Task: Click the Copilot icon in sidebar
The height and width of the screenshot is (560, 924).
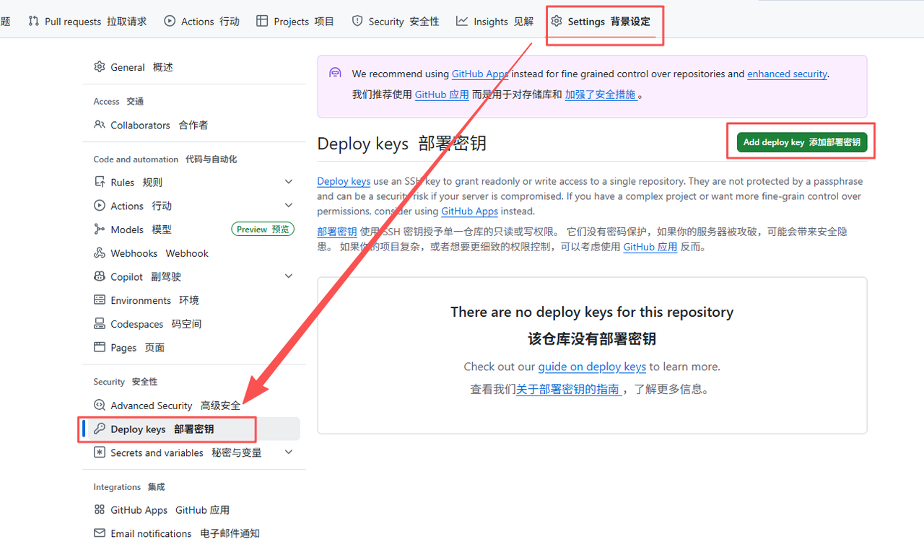Action: [100, 276]
